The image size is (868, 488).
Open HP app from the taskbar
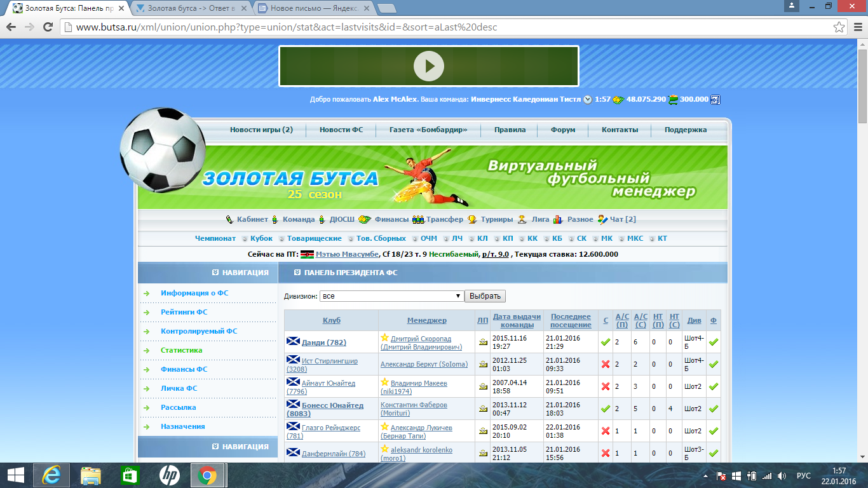[169, 475]
